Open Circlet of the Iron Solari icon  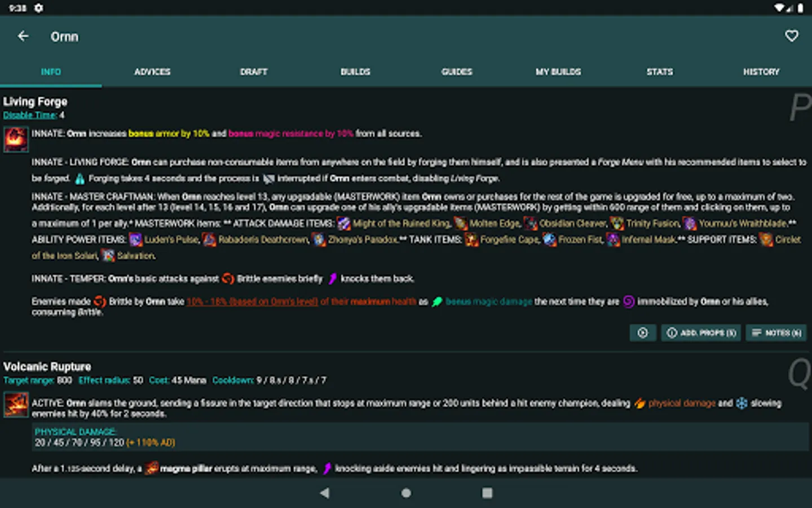tap(766, 239)
